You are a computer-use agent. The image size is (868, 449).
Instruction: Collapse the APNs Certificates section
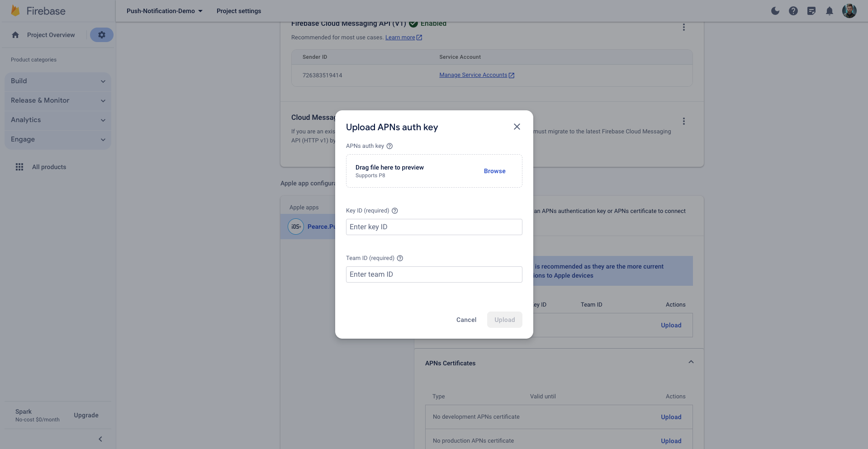(691, 362)
